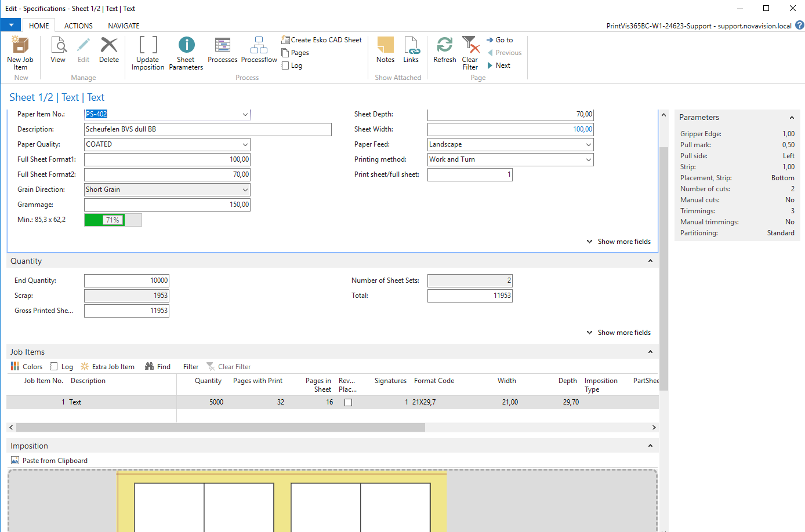Switch to the HOME tab

point(39,25)
